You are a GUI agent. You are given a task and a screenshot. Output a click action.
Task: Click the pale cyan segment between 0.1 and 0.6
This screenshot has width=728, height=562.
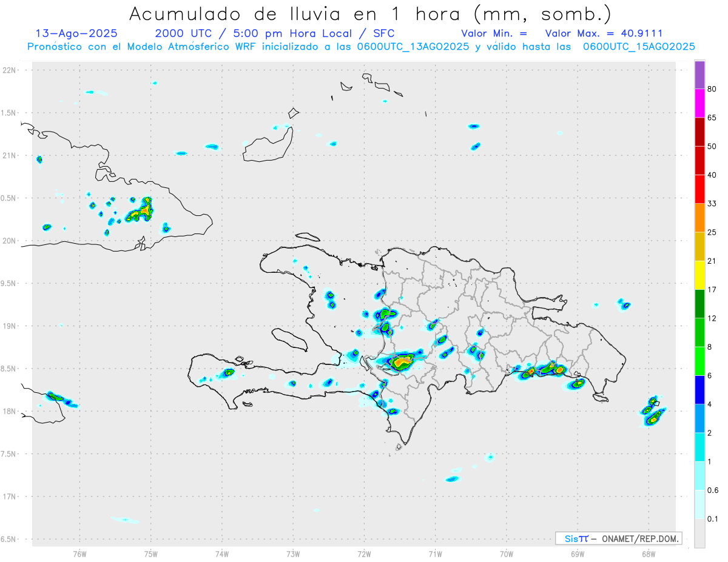[x=699, y=504]
